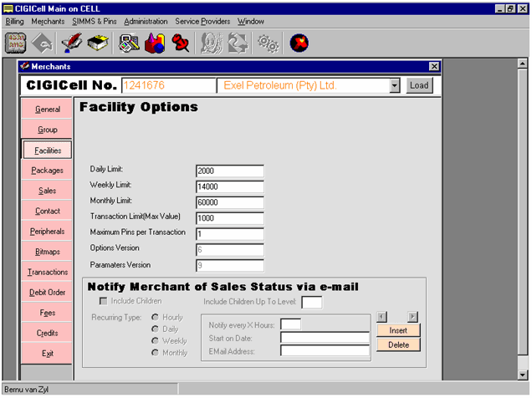Open the Window menu
This screenshot has width=532, height=398.
251,22
